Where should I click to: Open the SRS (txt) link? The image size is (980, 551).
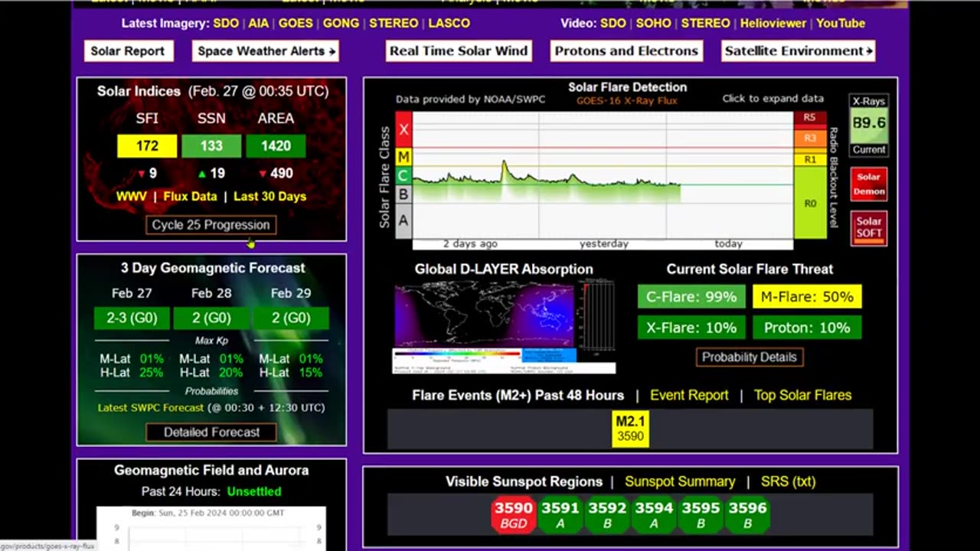[788, 482]
